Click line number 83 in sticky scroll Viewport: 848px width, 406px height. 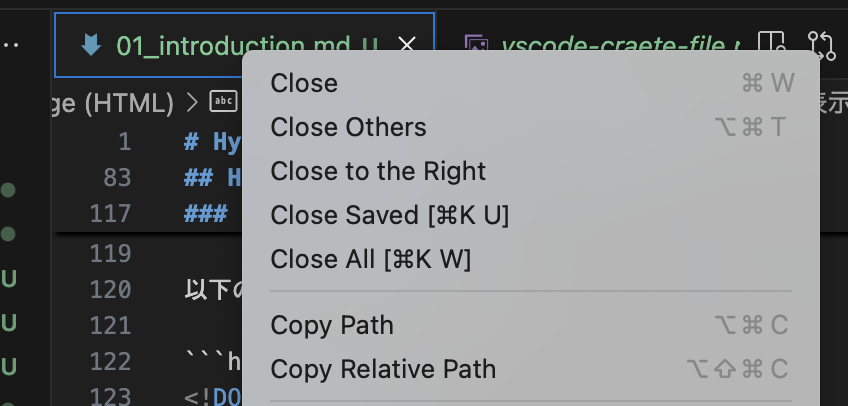click(x=117, y=177)
